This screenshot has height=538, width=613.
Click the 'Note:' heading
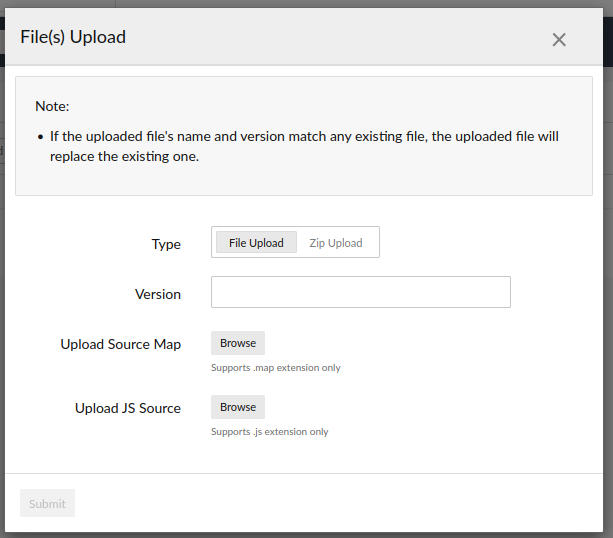(x=52, y=106)
